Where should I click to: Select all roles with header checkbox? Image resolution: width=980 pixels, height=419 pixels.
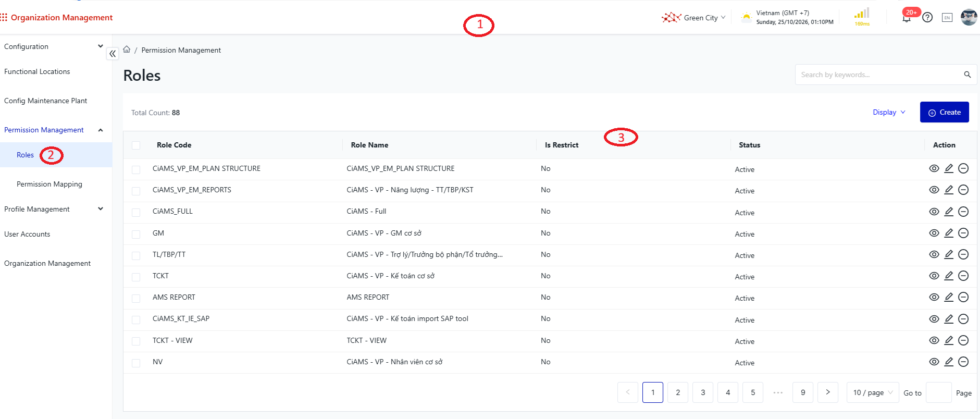point(136,145)
